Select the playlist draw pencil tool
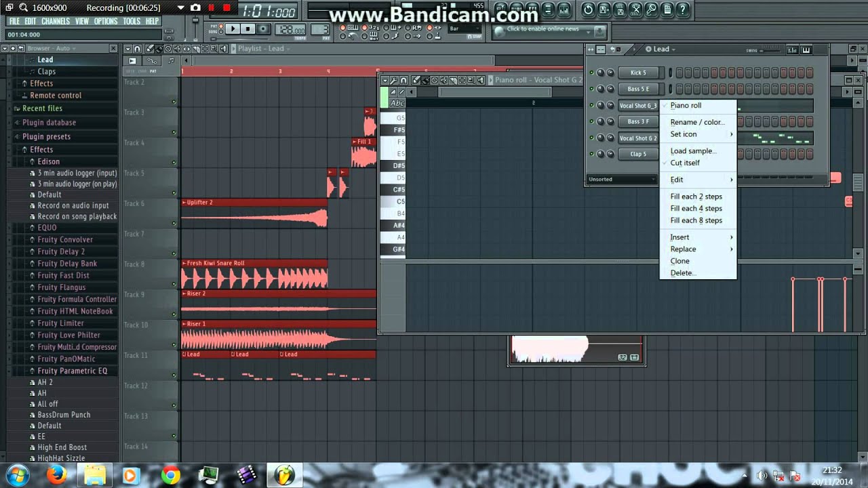This screenshot has width=868, height=488. pos(150,49)
